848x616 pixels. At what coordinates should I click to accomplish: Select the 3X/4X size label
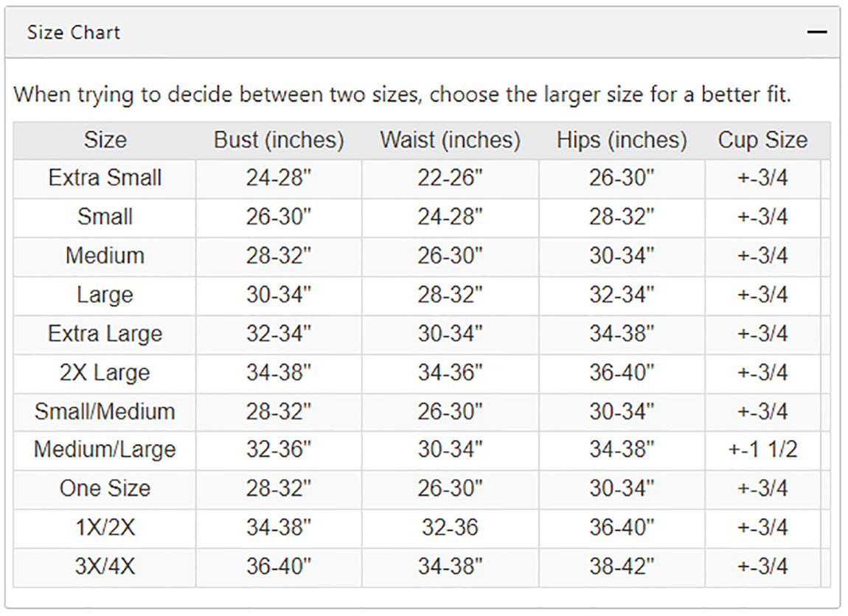(x=105, y=567)
